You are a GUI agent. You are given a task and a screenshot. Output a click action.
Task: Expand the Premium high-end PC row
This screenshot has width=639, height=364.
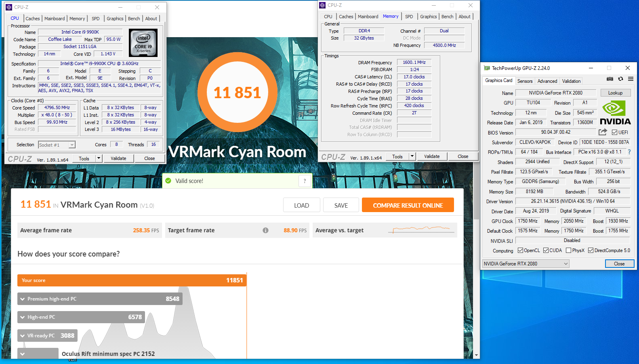[x=23, y=299]
